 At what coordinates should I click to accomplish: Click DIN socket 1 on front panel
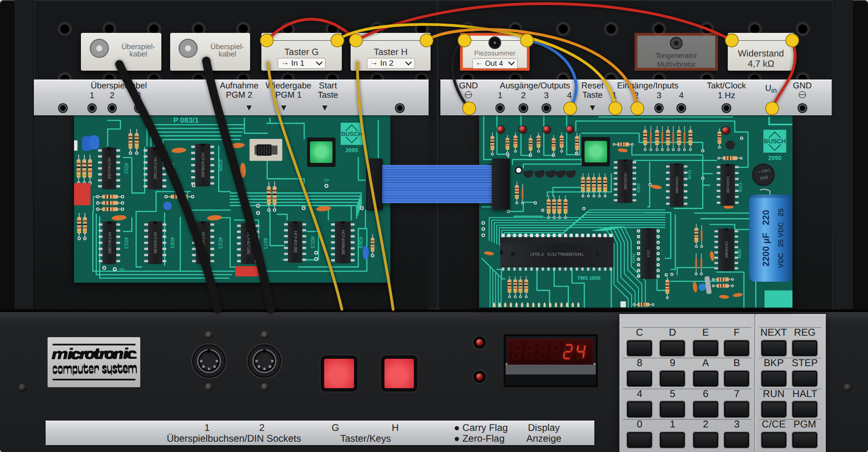(208, 362)
